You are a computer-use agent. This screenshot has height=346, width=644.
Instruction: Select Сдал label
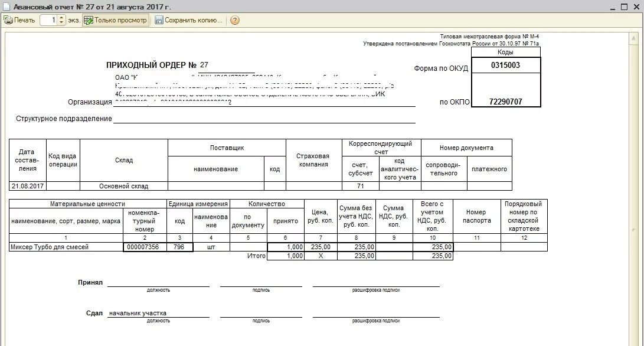[x=94, y=313]
